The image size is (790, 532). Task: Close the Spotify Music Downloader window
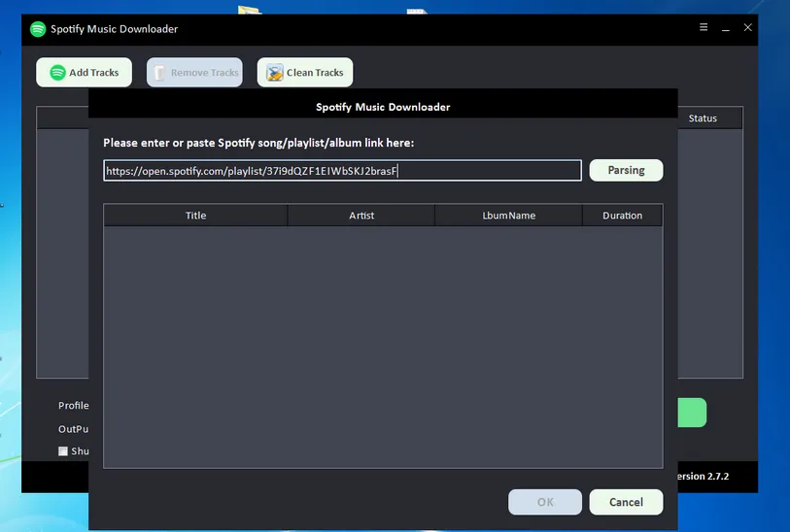tap(747, 27)
